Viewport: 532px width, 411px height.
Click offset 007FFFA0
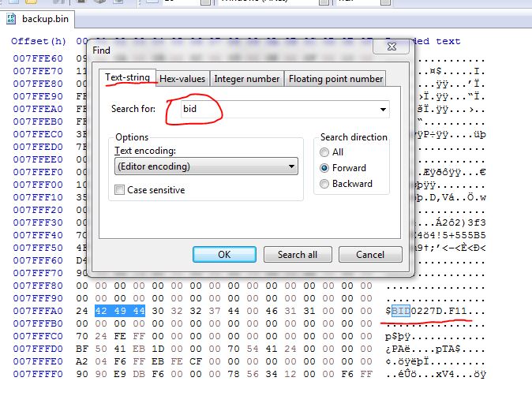click(x=38, y=311)
